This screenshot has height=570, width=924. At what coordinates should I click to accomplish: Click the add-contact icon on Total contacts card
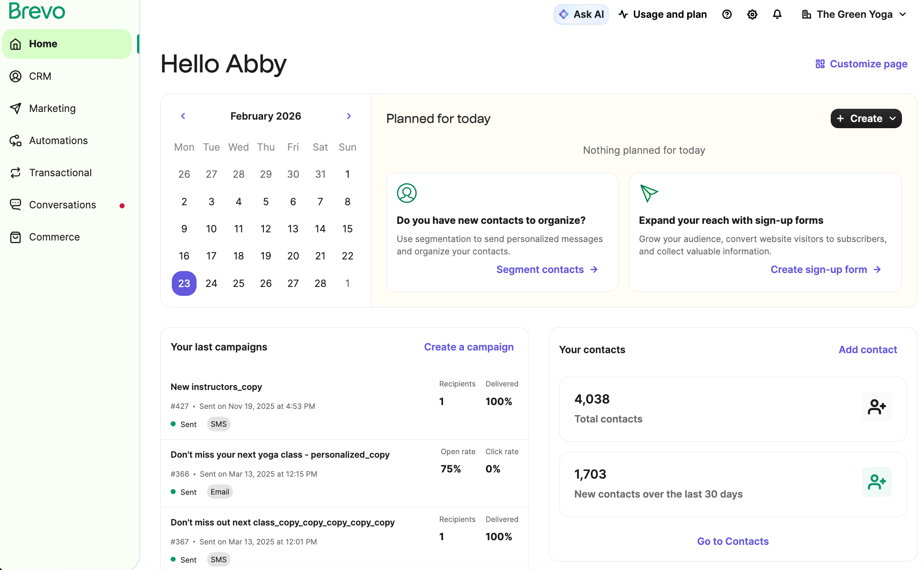point(876,407)
